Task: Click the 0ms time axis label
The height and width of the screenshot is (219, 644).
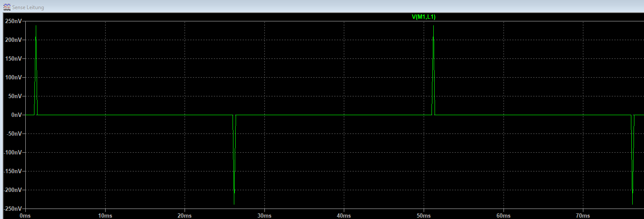Action: pos(25,216)
